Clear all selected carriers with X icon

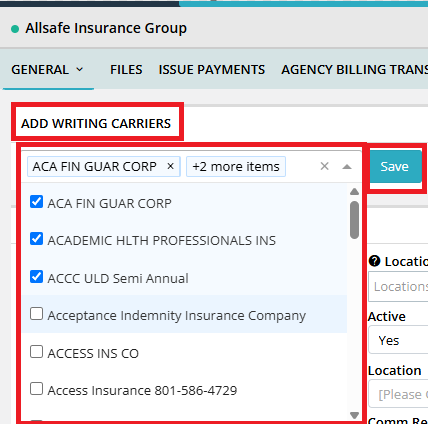[x=324, y=166]
